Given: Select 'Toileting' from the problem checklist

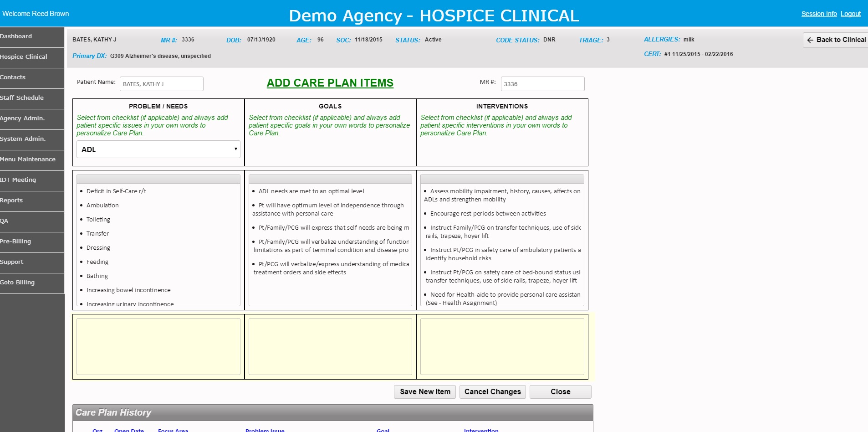Looking at the screenshot, I should (x=98, y=220).
